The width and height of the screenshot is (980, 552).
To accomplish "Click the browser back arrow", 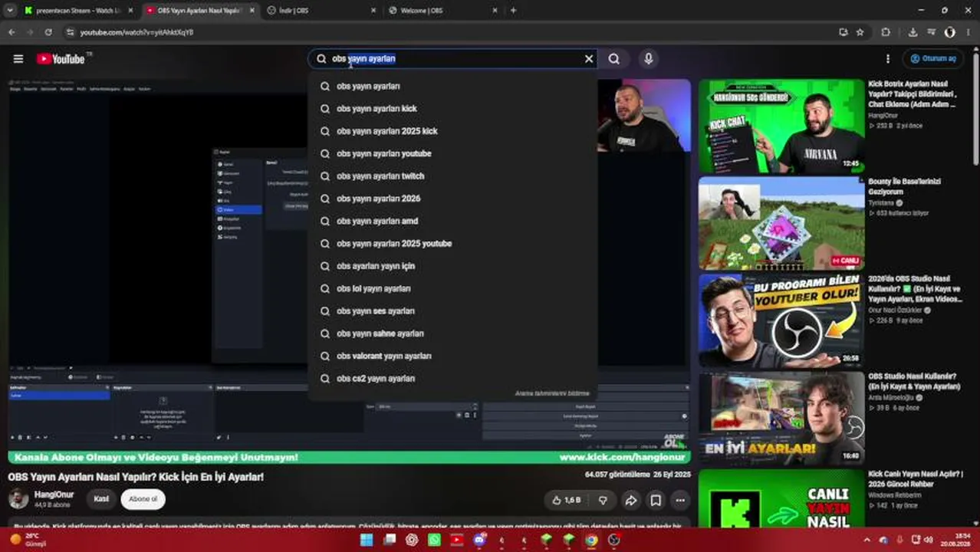I will (x=12, y=32).
